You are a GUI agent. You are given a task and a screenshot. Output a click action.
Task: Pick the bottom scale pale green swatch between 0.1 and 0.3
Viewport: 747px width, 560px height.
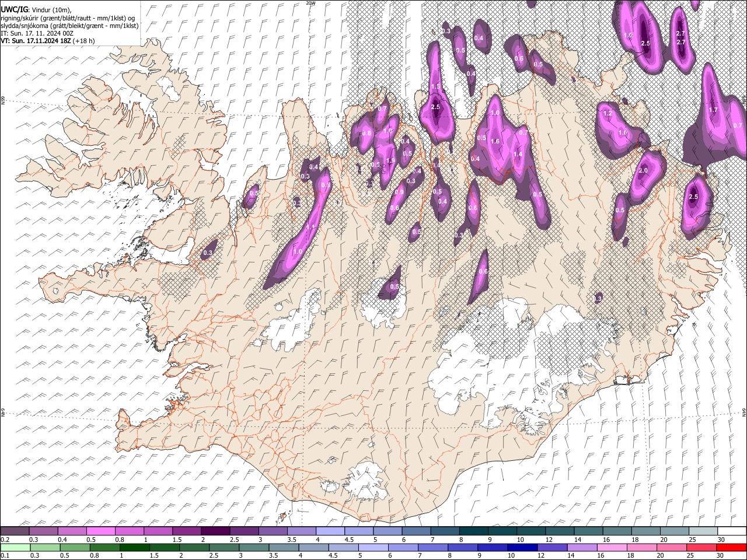pyautogui.click(x=15, y=547)
